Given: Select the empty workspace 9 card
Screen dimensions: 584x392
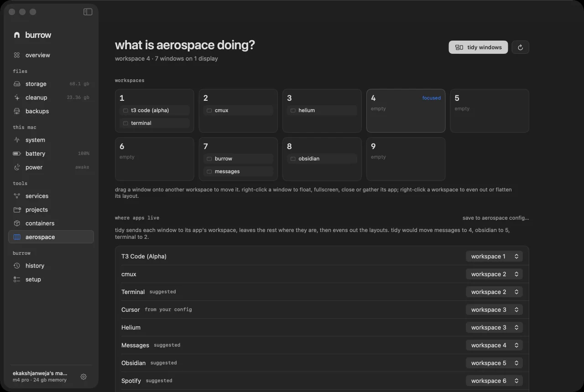Looking at the screenshot, I should 406,159.
